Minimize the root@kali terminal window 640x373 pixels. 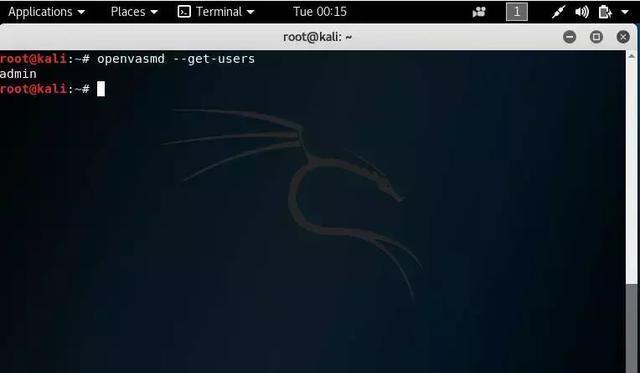[569, 37]
